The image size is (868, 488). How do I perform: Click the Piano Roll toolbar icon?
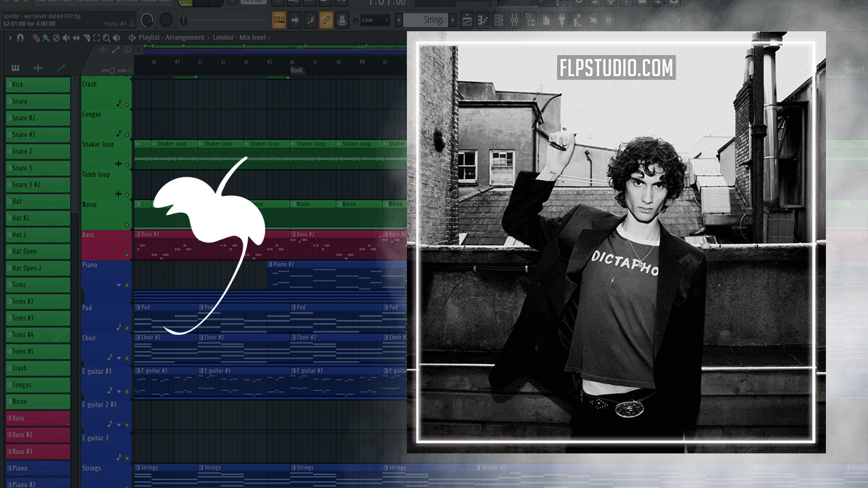coord(483,20)
